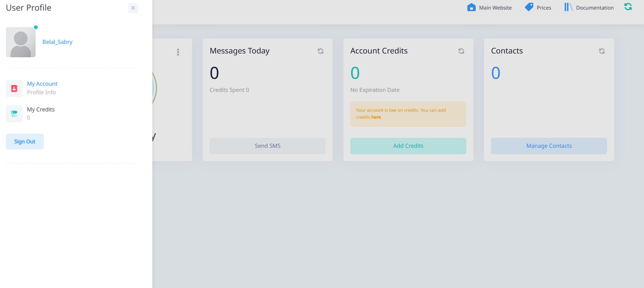Open My Credits entry
Image resolution: width=644 pixels, height=288 pixels.
pos(41,109)
